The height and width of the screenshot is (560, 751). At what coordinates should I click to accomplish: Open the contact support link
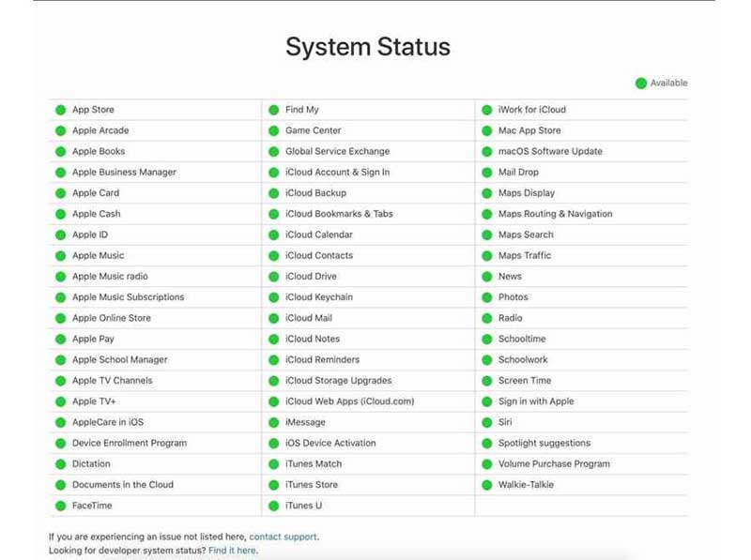[283, 537]
